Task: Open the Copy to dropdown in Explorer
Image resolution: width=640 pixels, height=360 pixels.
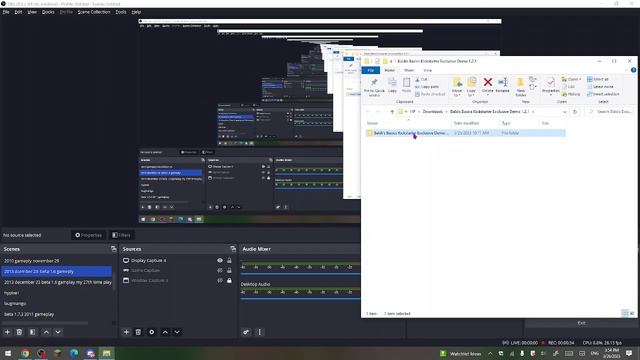Action: (x=471, y=87)
